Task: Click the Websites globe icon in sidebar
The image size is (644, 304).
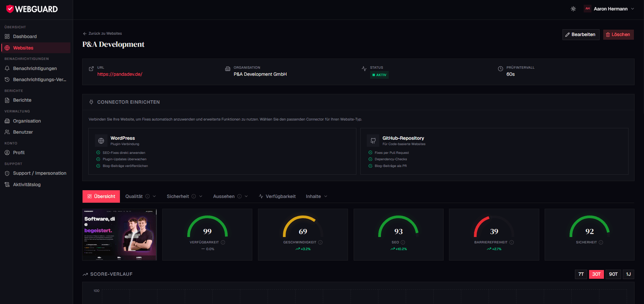Action: 7,48
